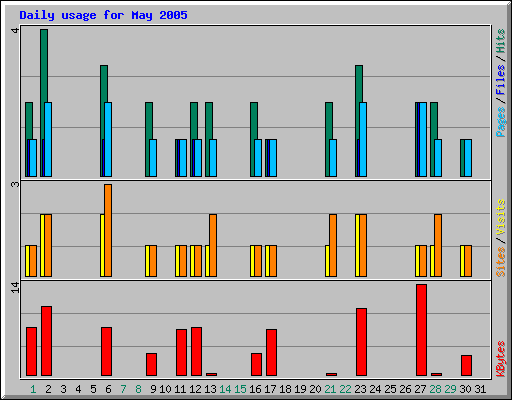Click the day 23 axis label

tap(360, 389)
